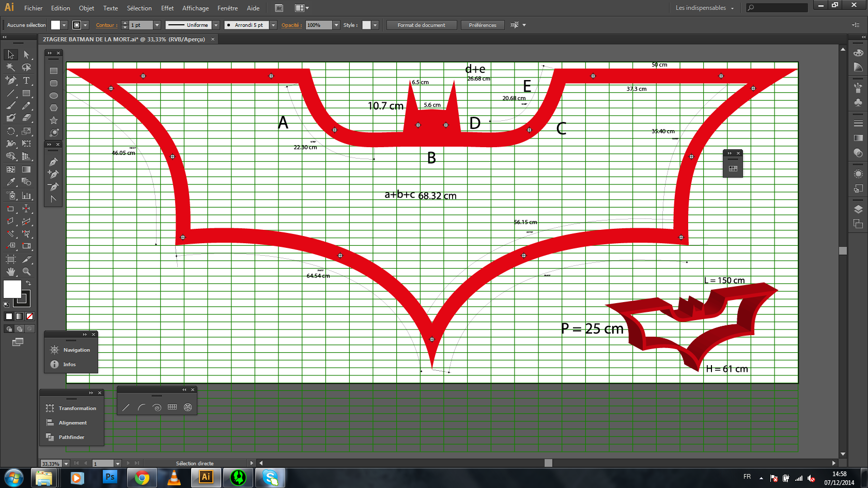Click the fill swatch in the control bar
This screenshot has width=868, height=488.
pyautogui.click(x=55, y=25)
